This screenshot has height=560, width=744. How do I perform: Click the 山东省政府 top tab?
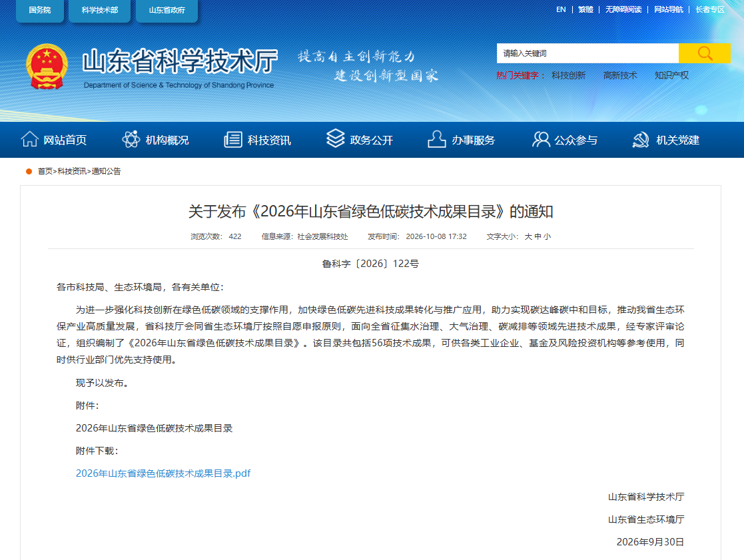pyautogui.click(x=167, y=10)
